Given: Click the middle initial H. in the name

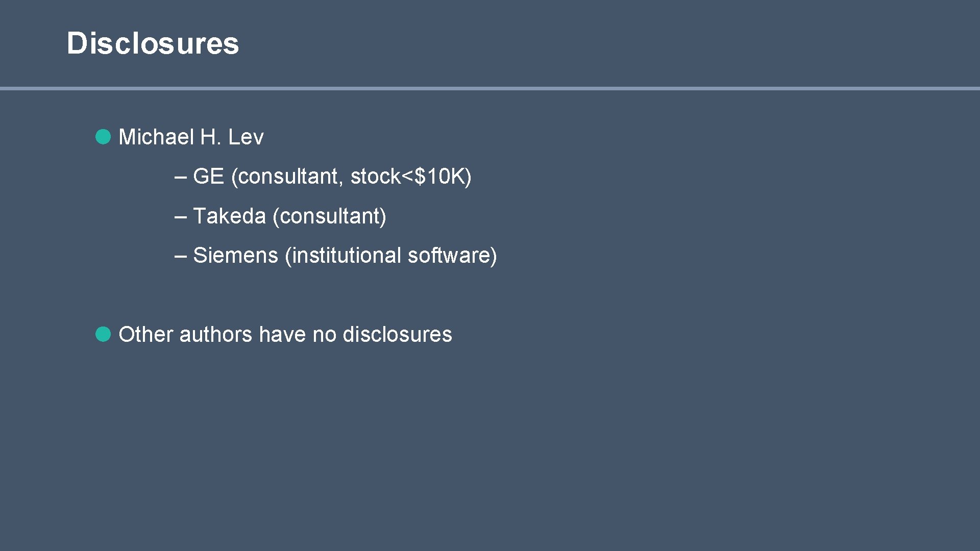Looking at the screenshot, I should tap(210, 137).
